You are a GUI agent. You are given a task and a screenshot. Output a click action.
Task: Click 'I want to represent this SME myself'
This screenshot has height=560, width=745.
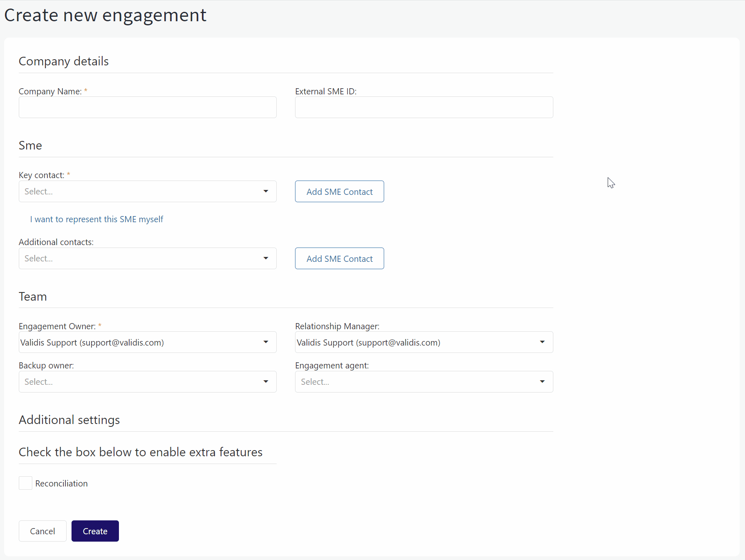[x=96, y=219]
